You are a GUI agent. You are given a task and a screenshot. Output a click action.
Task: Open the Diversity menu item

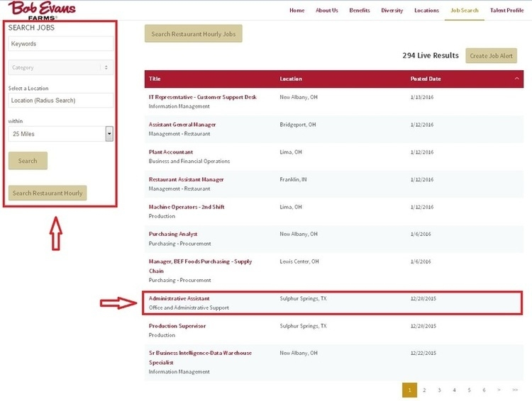click(392, 11)
